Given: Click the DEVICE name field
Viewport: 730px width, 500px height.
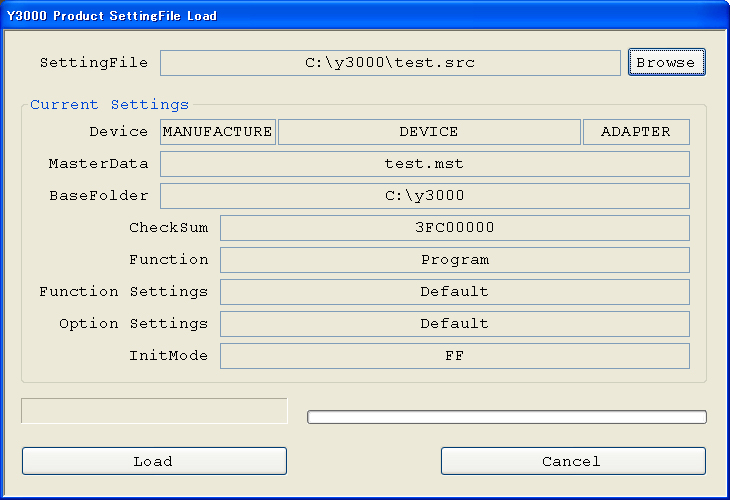Looking at the screenshot, I should pyautogui.click(x=429, y=132).
